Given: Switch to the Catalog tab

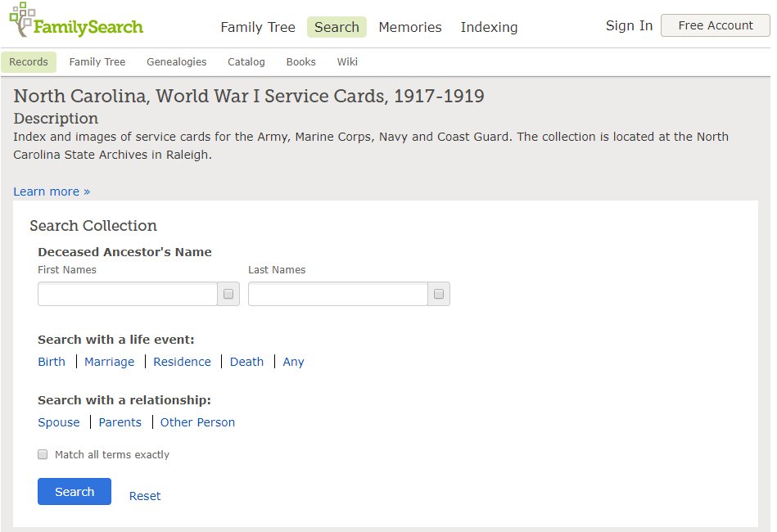Looking at the screenshot, I should [246, 62].
